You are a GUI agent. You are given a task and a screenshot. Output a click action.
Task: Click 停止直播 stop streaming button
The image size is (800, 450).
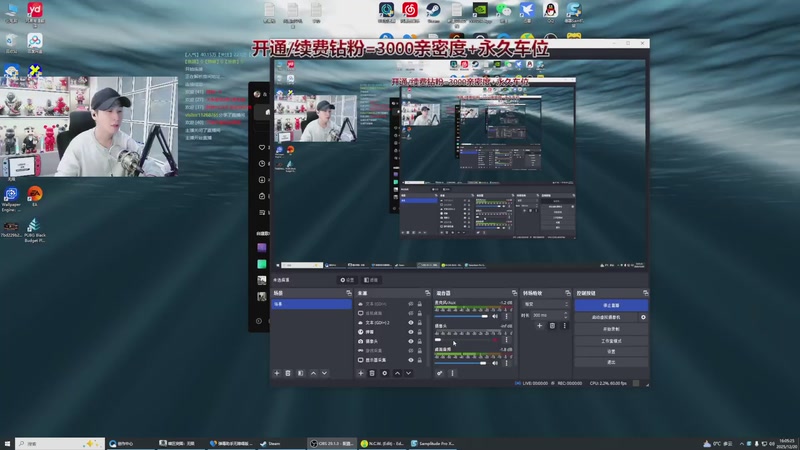[x=611, y=305]
